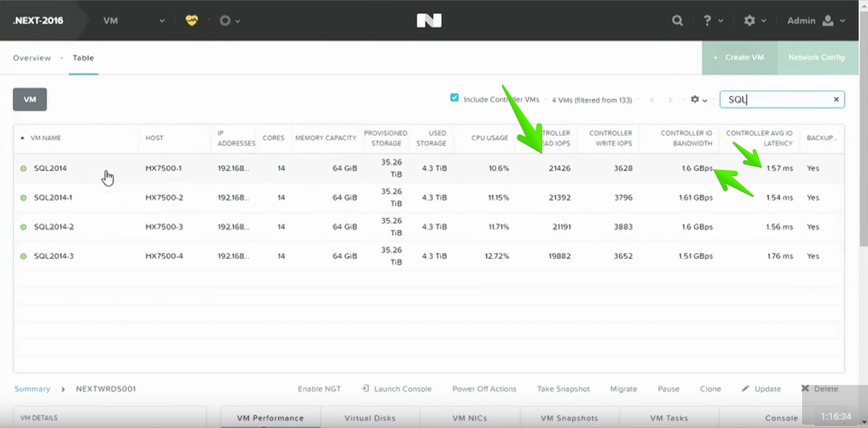
Task: Click Update with pencil icon
Action: pyautogui.click(x=761, y=389)
